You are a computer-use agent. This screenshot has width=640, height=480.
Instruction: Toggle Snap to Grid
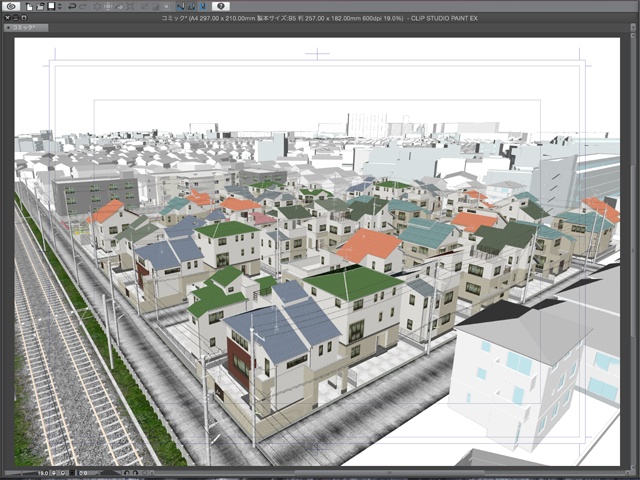click(203, 7)
